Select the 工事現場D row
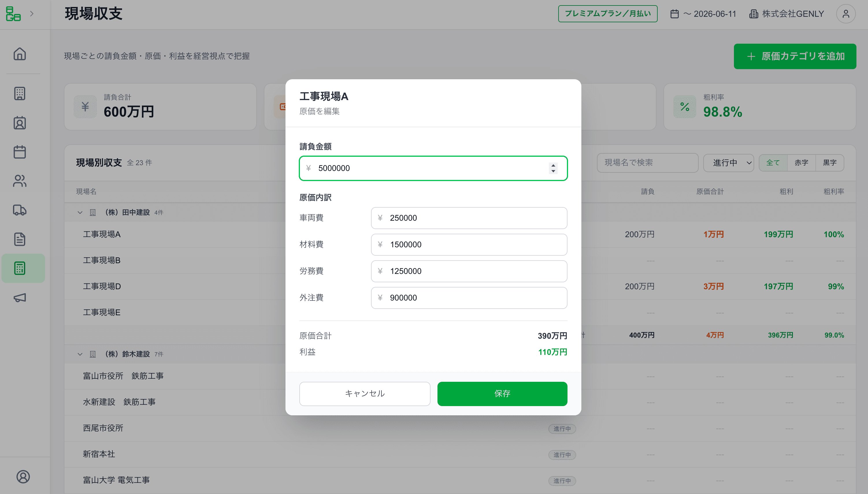The width and height of the screenshot is (868, 494). click(x=460, y=286)
